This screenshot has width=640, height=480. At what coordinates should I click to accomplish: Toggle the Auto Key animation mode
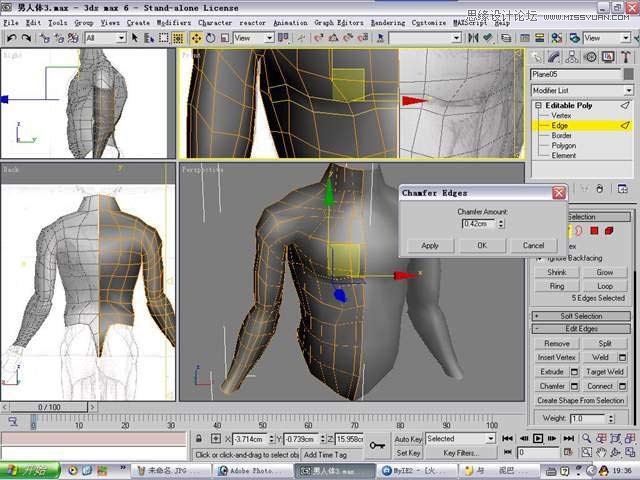[408, 439]
